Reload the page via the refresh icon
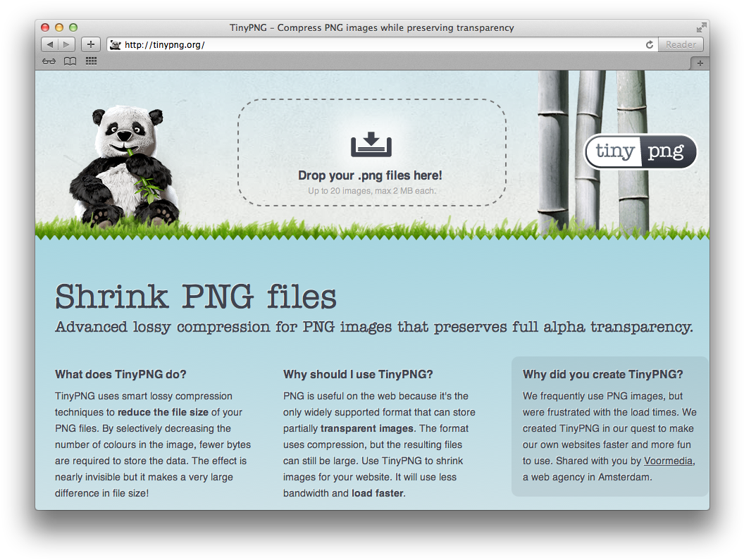 click(x=649, y=44)
